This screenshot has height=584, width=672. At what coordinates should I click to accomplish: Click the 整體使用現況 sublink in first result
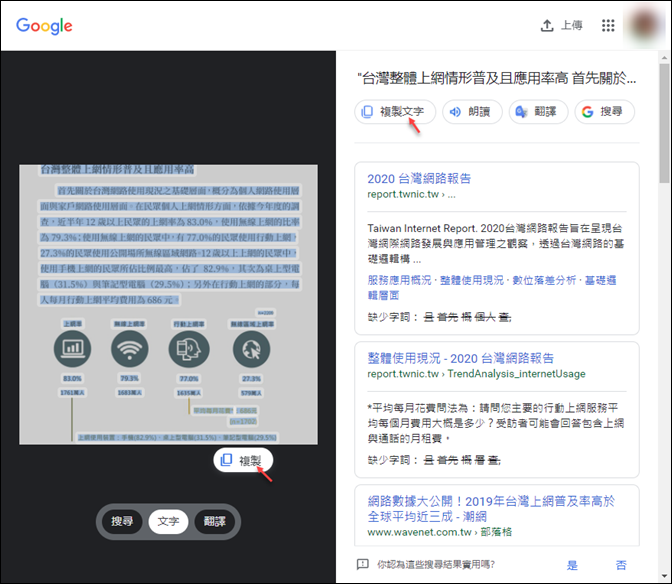[x=471, y=280]
